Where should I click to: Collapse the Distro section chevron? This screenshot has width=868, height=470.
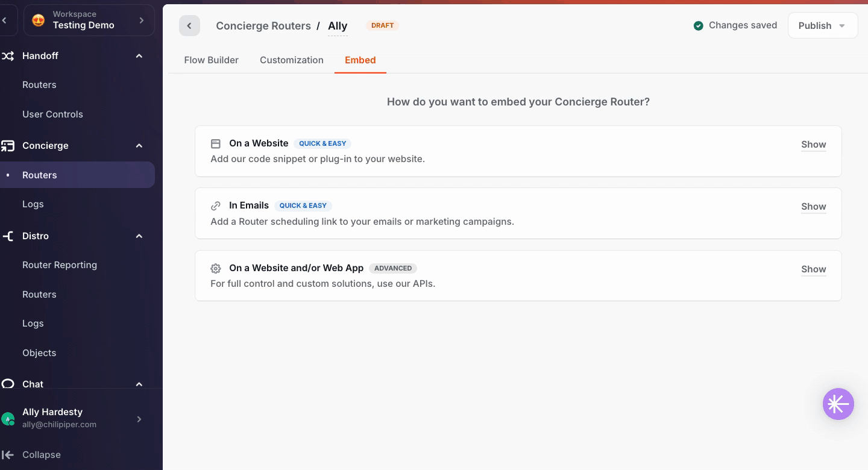click(139, 236)
